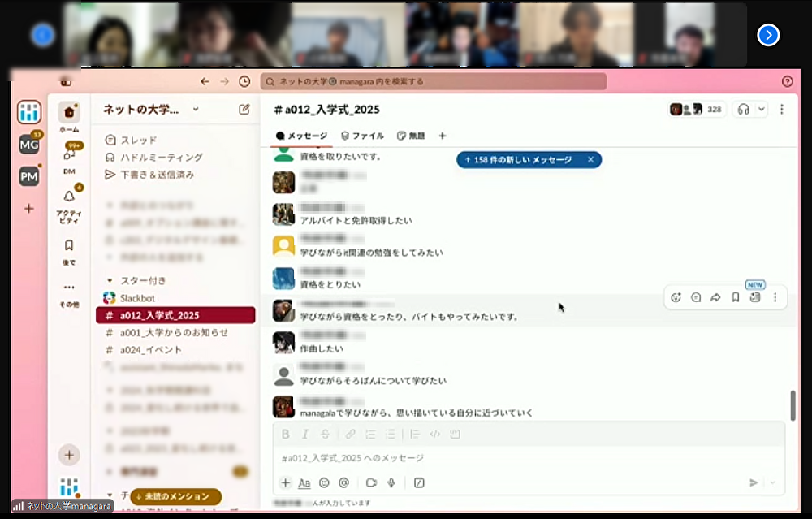The image size is (812, 519).
Task: Insert a code snippet in the composer
Action: coord(435,434)
